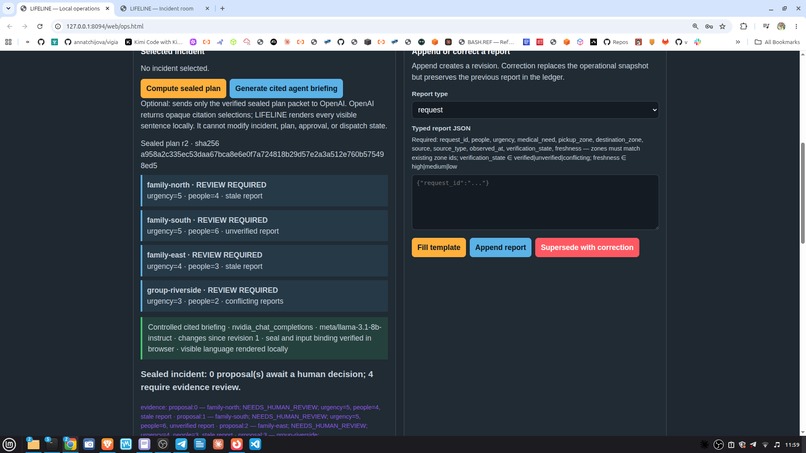Select the family-north REVIEW REQUIRED row
This screenshot has height=453, width=806.
click(x=264, y=190)
